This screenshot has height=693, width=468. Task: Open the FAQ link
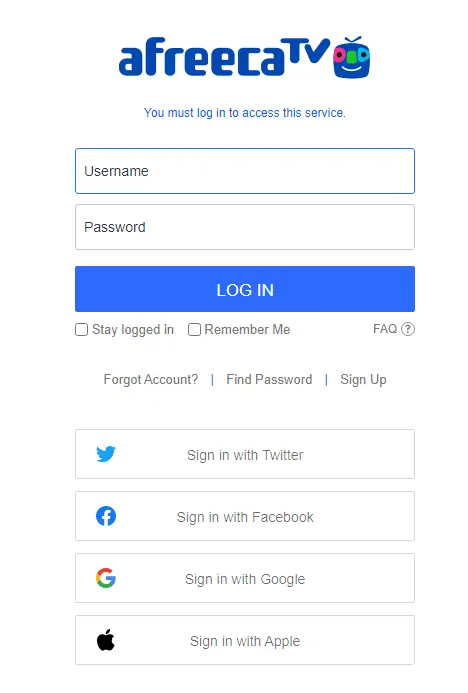(385, 329)
